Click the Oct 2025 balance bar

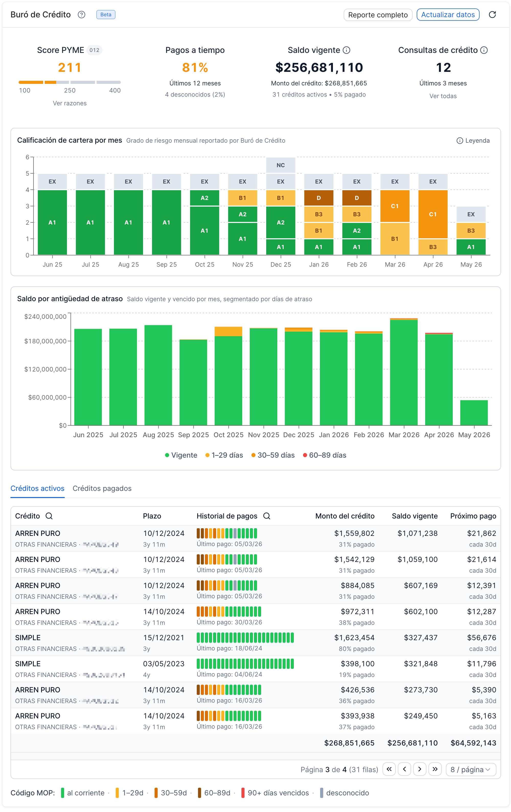click(x=228, y=376)
